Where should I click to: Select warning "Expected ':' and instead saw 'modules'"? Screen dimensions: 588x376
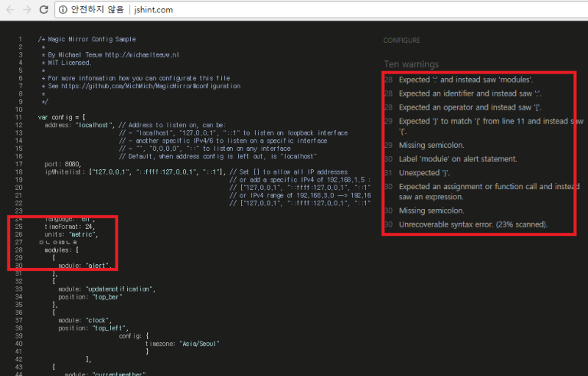coord(466,79)
